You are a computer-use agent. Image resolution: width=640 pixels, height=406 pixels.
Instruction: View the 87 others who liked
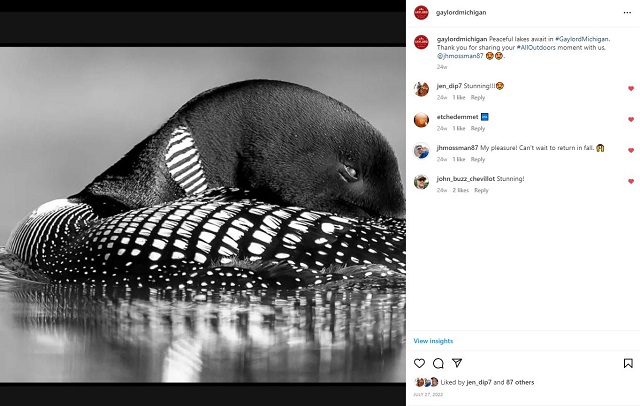(x=518, y=382)
